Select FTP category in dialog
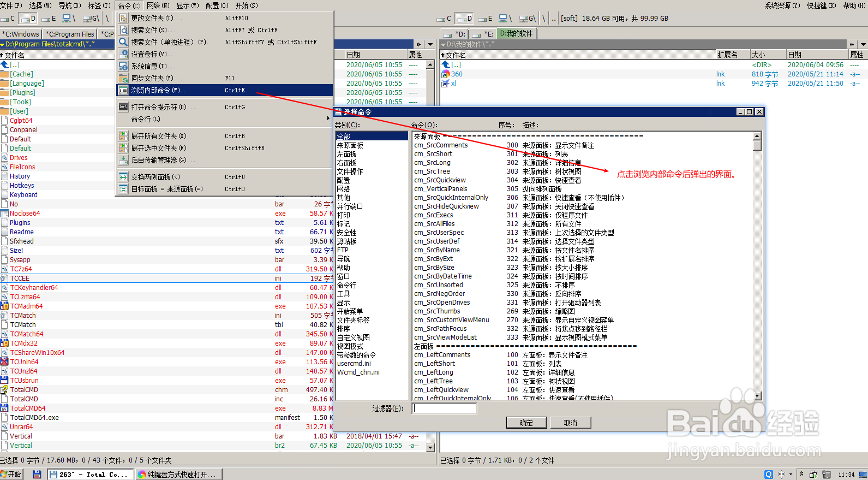Image resolution: width=868 pixels, height=480 pixels. (x=372, y=250)
